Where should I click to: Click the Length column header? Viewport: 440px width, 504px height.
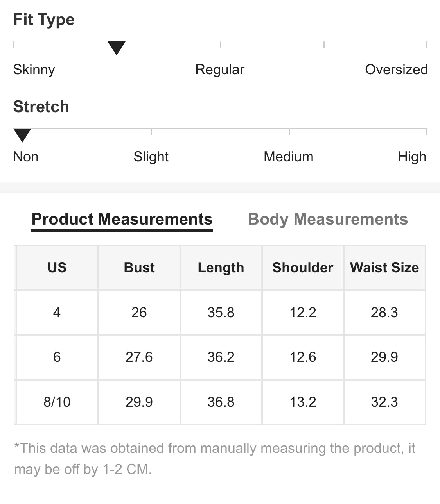click(x=221, y=268)
